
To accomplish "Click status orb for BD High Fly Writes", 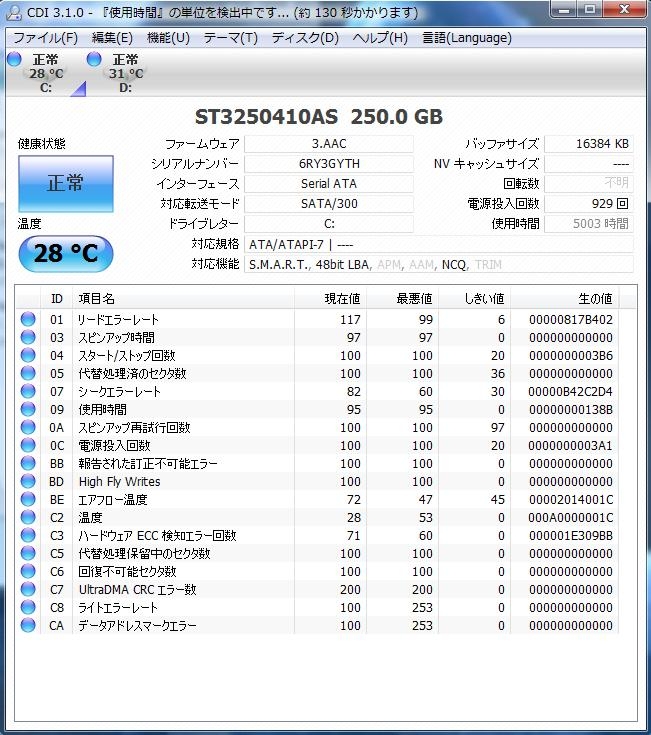I will tap(28, 481).
